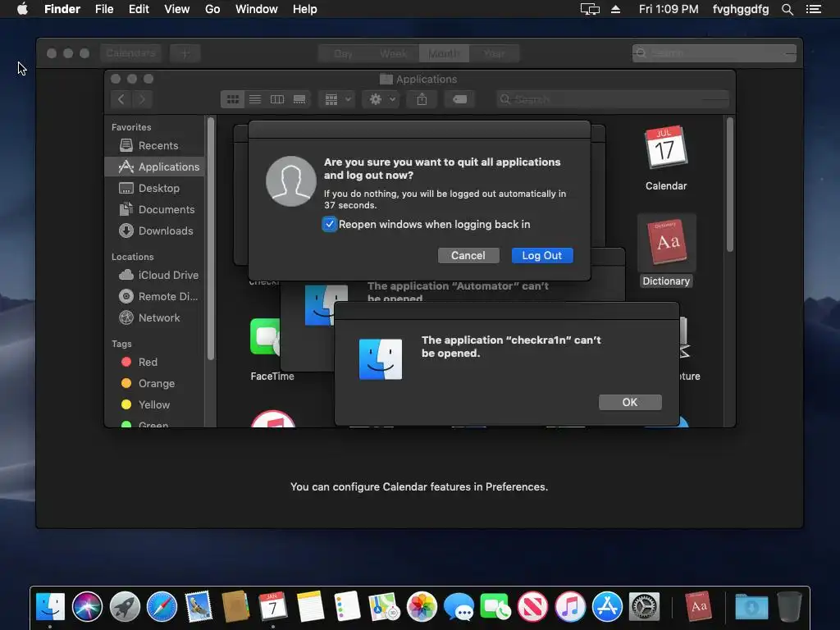This screenshot has height=630, width=840.
Task: Open FaceTime icon in Applications window
Action: 266,336
